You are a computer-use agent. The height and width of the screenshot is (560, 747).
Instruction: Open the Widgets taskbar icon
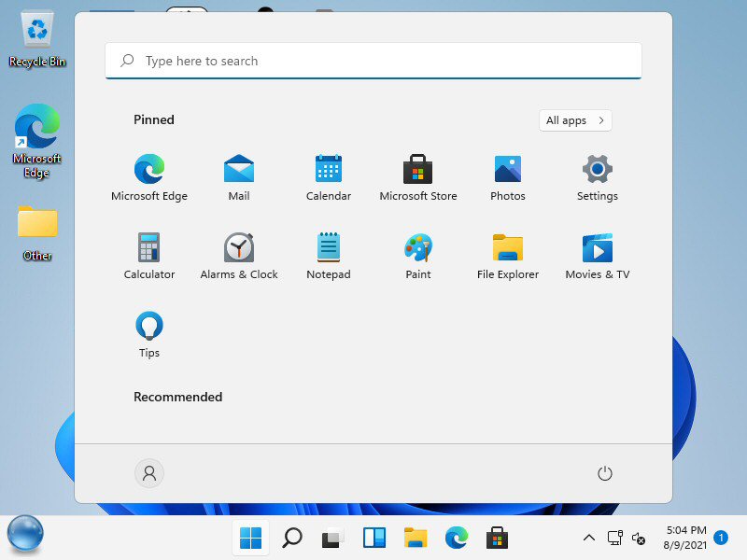tap(374, 539)
